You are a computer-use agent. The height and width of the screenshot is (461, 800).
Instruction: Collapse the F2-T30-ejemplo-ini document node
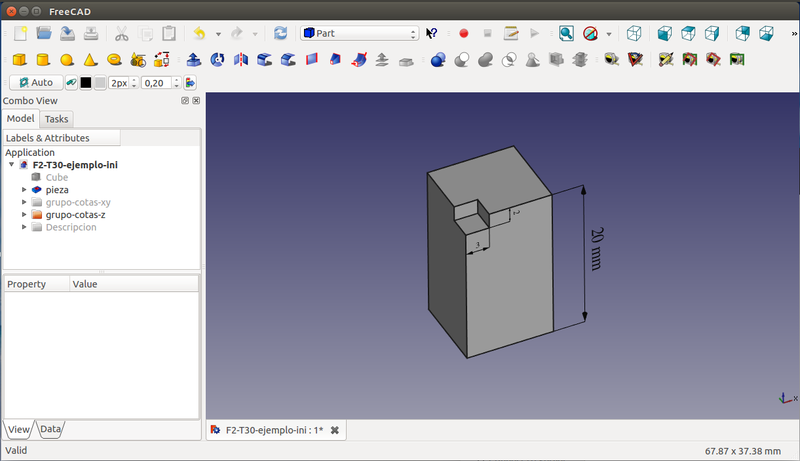click(11, 165)
